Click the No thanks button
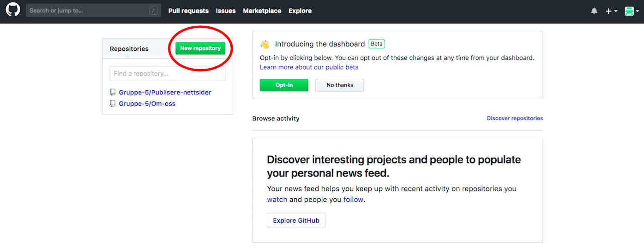This screenshot has height=248, width=644. [340, 85]
